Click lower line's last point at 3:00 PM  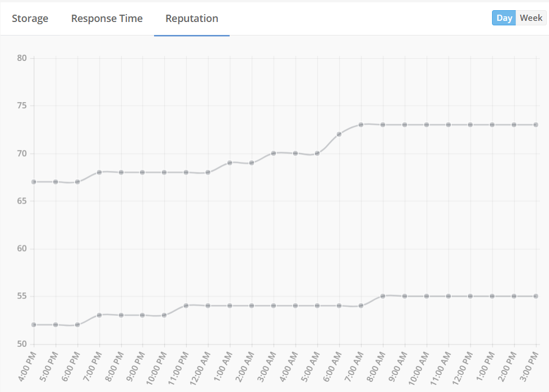(535, 296)
